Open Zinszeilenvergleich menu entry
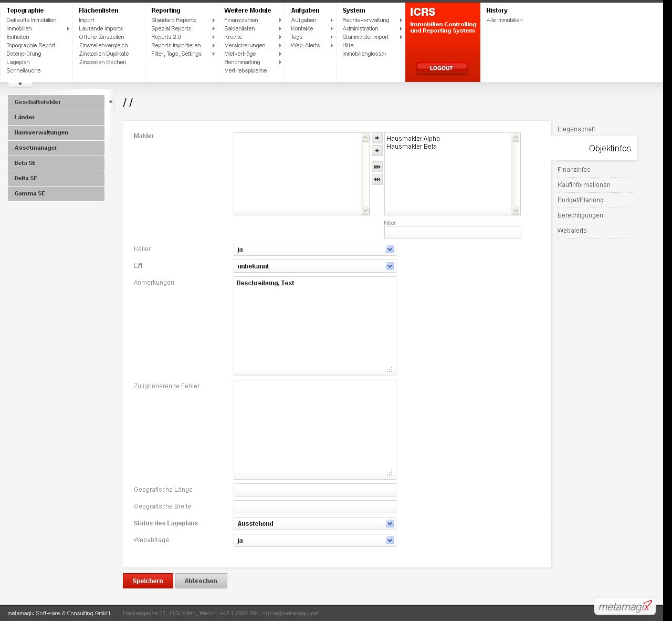Viewport: 672px width, 621px height. coord(103,46)
